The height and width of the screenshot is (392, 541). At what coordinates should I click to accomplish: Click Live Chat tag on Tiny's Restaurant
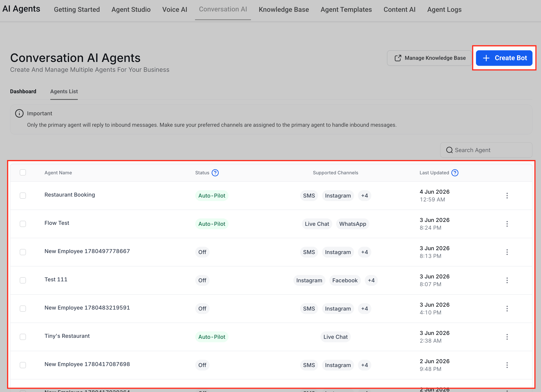(x=335, y=337)
